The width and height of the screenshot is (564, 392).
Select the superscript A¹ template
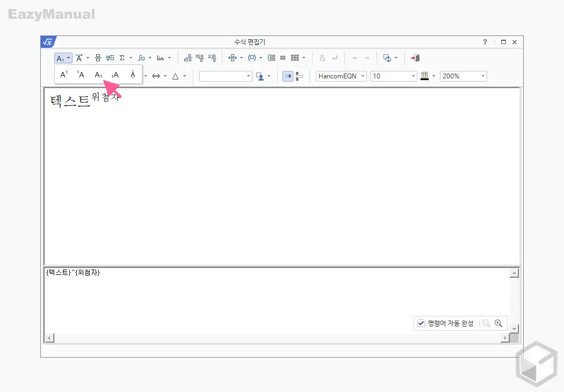(x=63, y=74)
